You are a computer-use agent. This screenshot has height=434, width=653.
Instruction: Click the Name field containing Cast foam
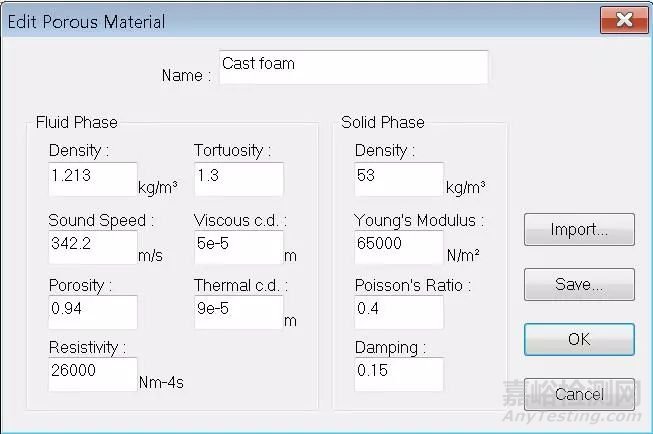pos(353,67)
